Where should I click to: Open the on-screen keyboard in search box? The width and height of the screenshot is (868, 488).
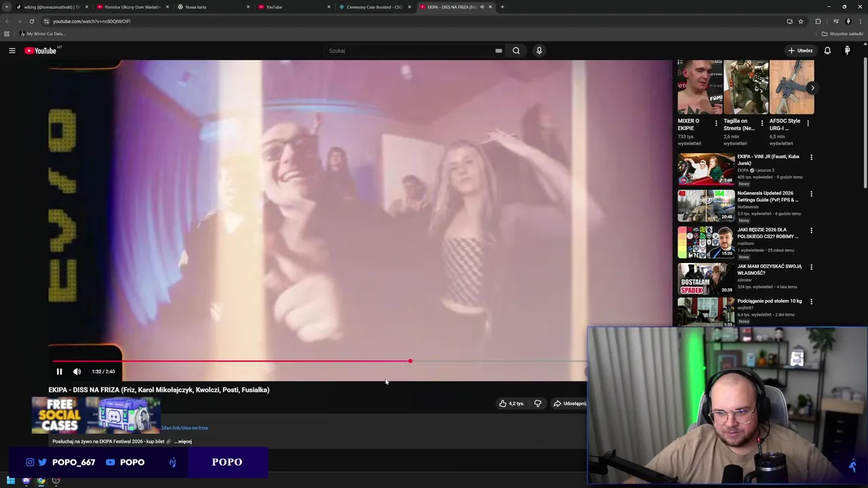498,51
